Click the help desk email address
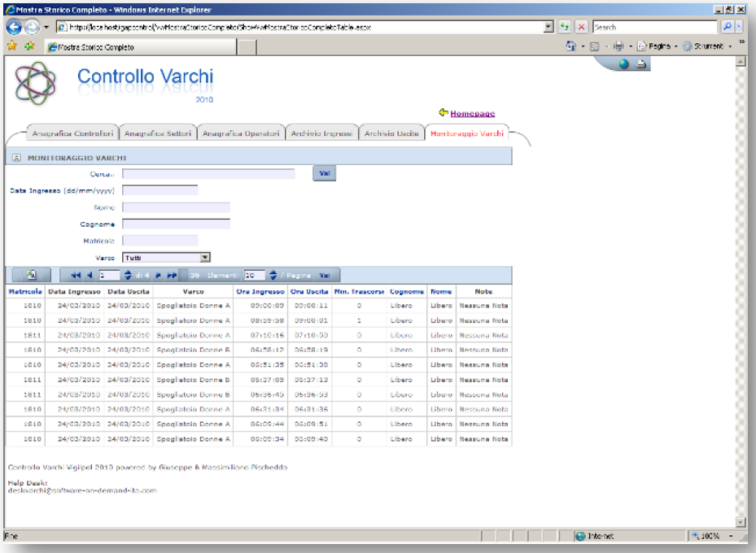Screen dimensions: 756x553 coord(82,490)
